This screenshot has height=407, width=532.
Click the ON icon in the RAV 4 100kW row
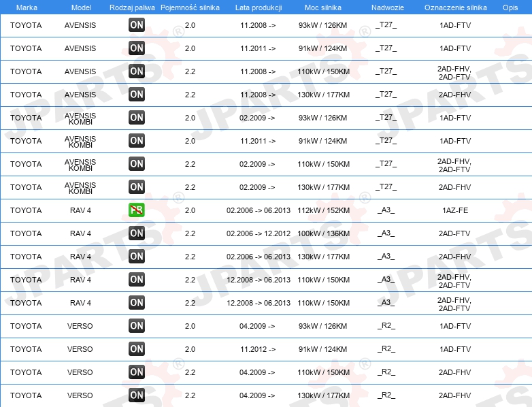pos(137,233)
